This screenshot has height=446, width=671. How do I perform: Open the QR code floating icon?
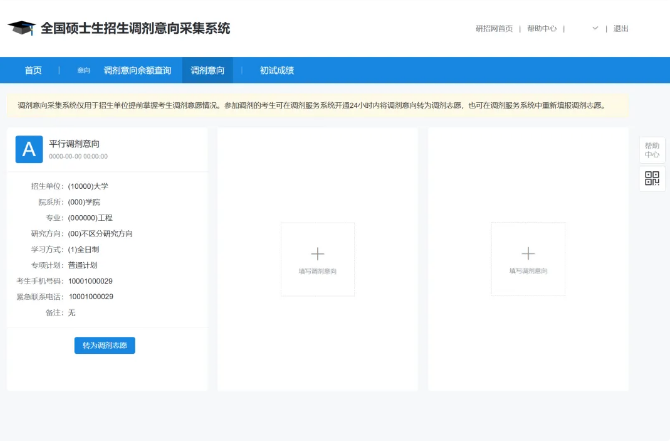(652, 179)
